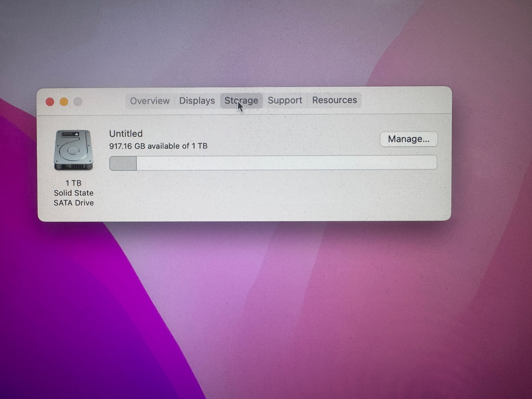Screen dimensions: 532x399
Task: Click empty title bar right of Resources tab
Action: point(405,100)
